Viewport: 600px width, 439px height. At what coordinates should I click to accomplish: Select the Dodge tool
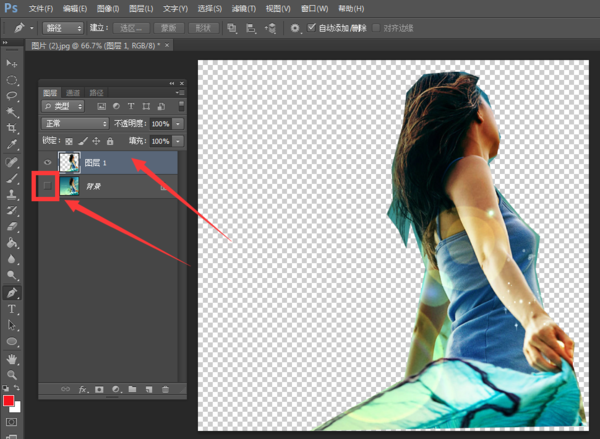click(x=11, y=275)
